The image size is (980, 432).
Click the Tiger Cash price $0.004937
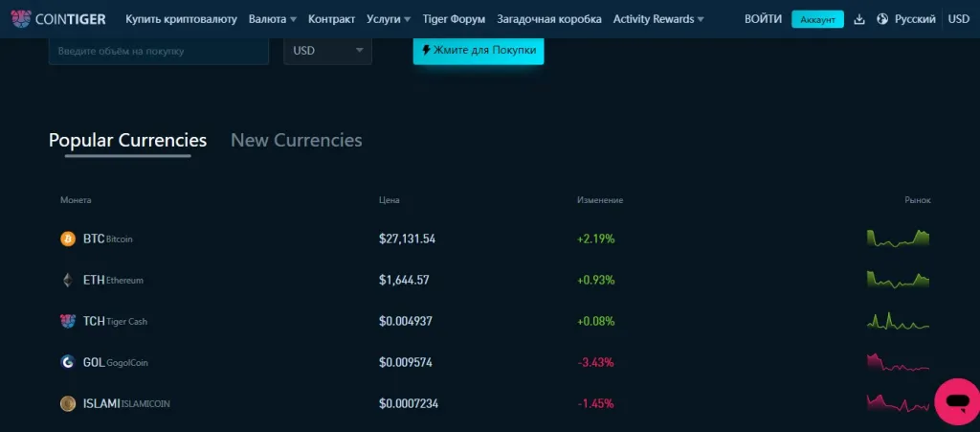click(406, 321)
